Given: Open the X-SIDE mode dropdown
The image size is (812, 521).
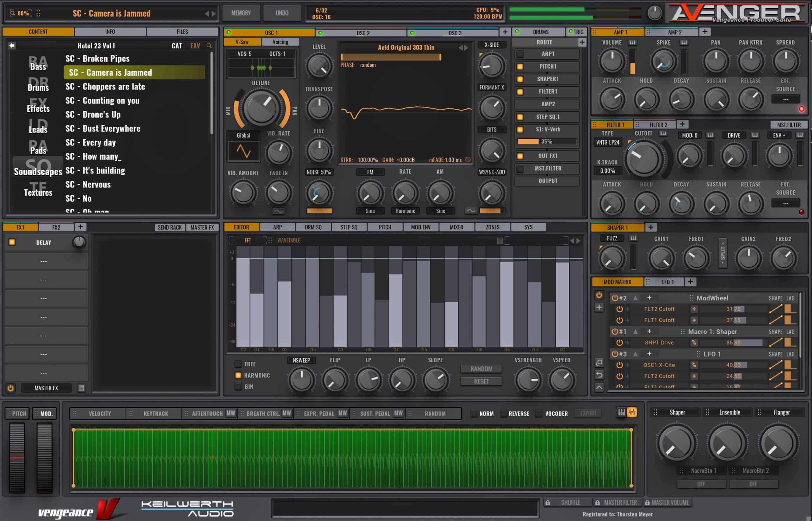Looking at the screenshot, I should click(x=492, y=45).
